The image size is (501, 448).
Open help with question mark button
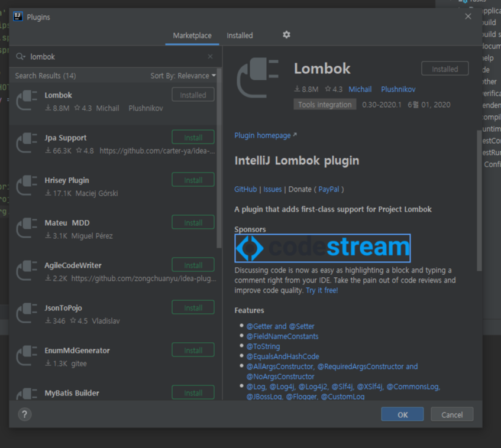click(25, 414)
